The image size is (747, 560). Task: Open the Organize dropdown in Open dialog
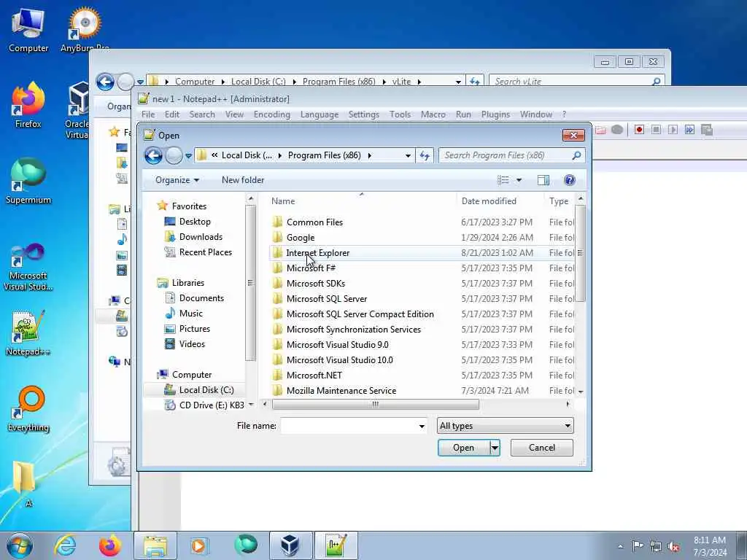pyautogui.click(x=177, y=180)
